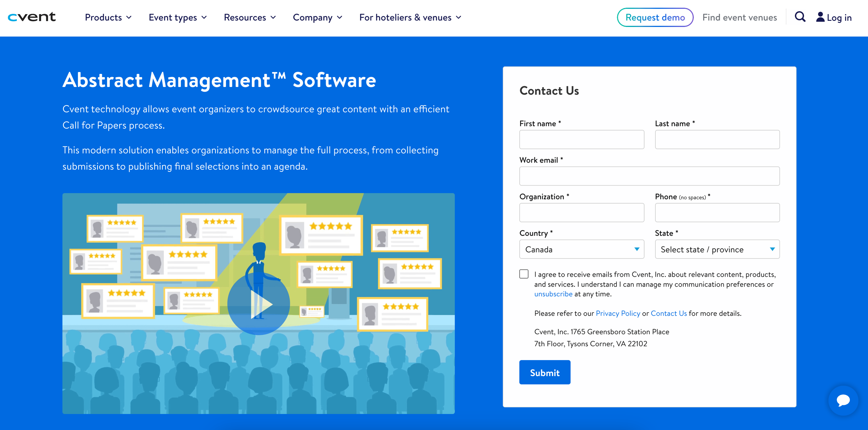This screenshot has width=868, height=430.
Task: Open the unsubscribe link
Action: point(553,294)
